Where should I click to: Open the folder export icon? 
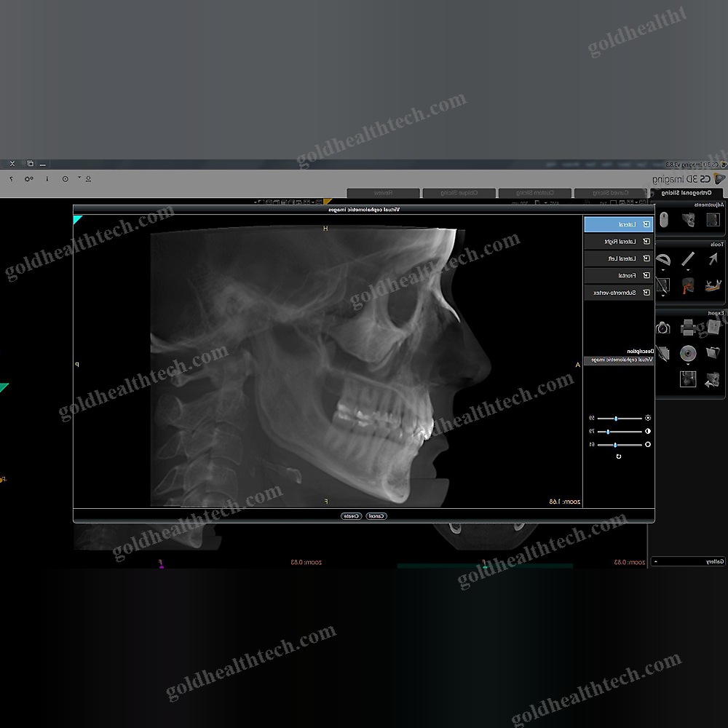click(713, 353)
